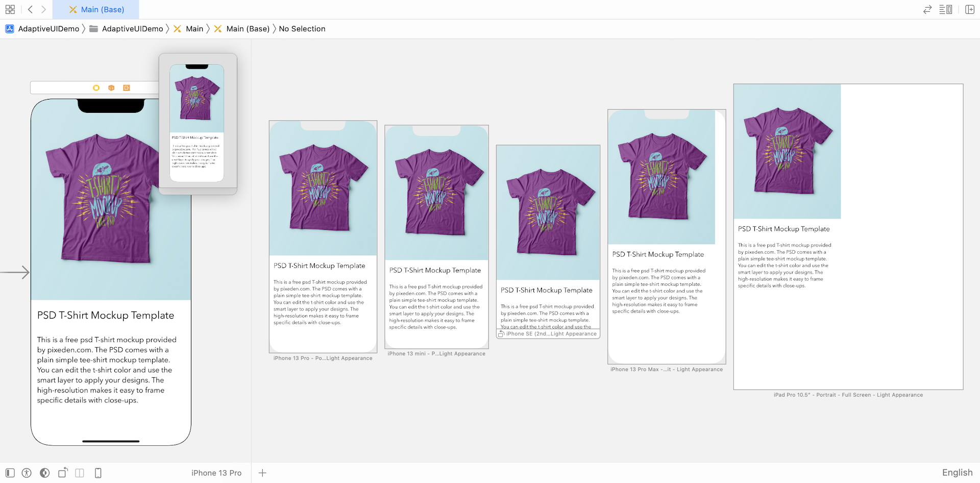Change orientation with the rotate device icon

tap(63, 473)
